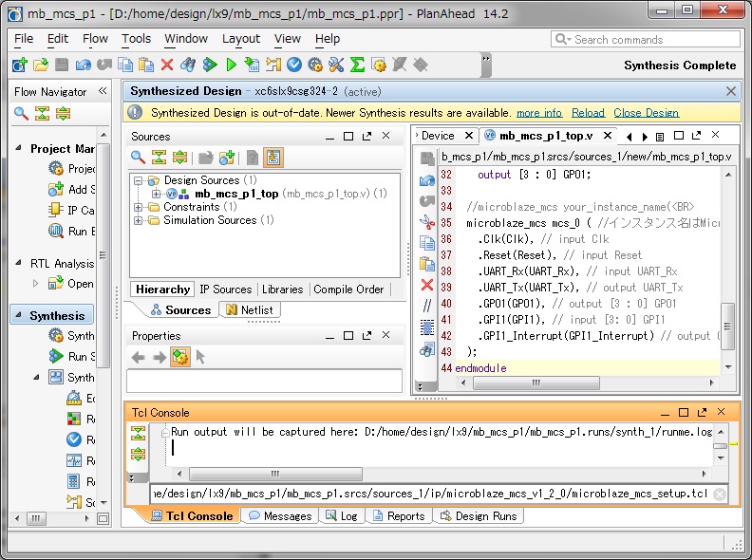Click the search icon in Flow Navigator
Image resolution: width=752 pixels, height=560 pixels.
(x=21, y=114)
